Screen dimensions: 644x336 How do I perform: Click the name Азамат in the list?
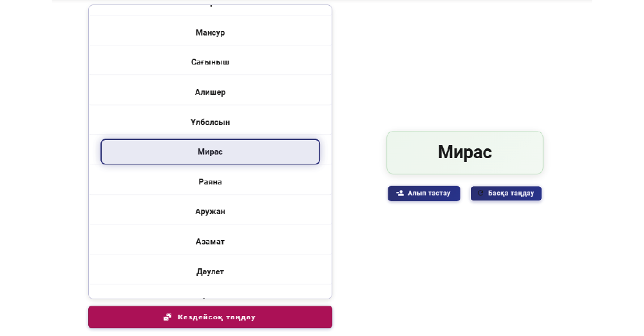click(x=211, y=241)
